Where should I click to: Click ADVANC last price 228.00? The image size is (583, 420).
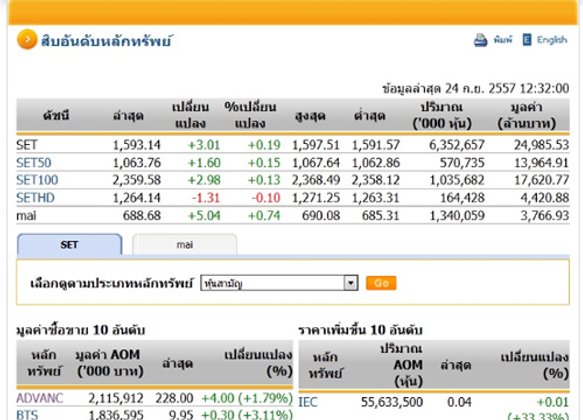coord(174,398)
